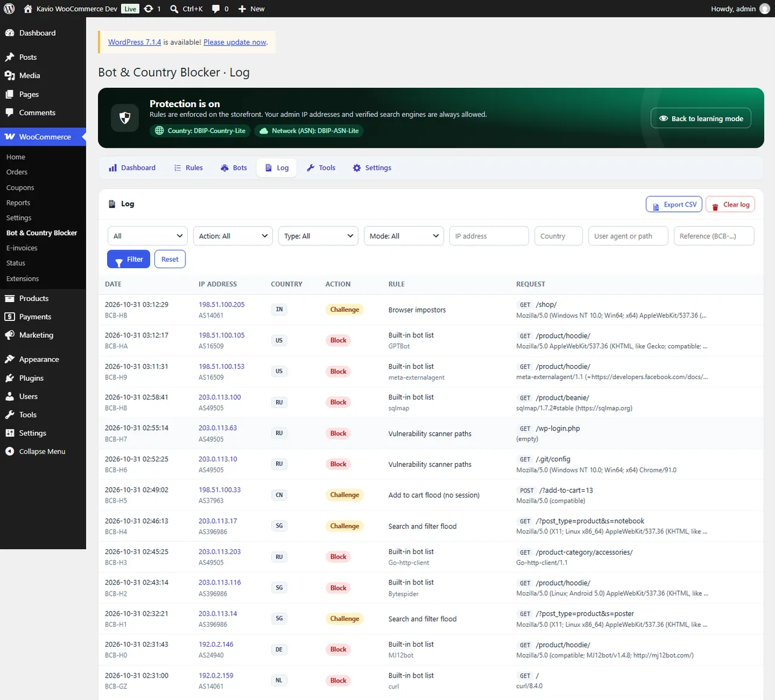Open the comments bubble icon in admin bar
The width and height of the screenshot is (775, 700).
216,8
